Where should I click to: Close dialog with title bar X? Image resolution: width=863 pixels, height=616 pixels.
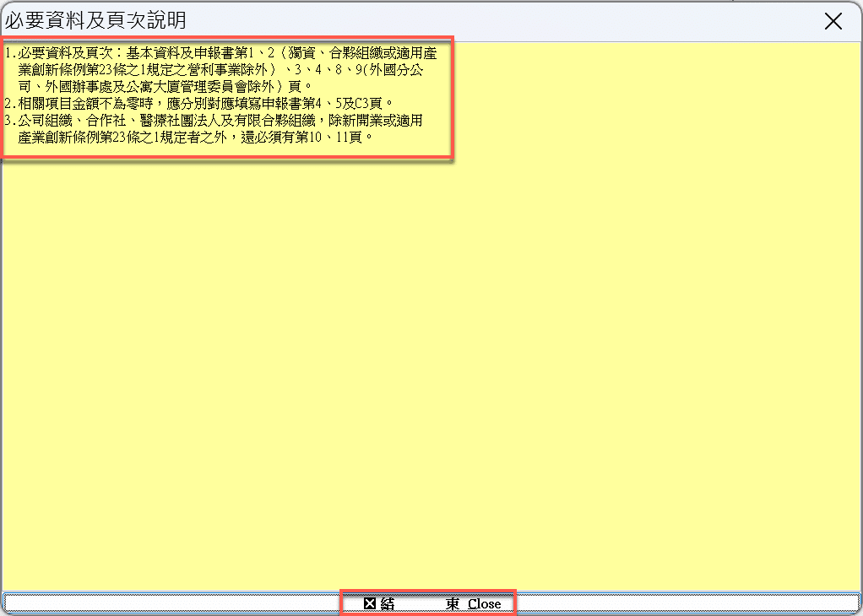833,21
